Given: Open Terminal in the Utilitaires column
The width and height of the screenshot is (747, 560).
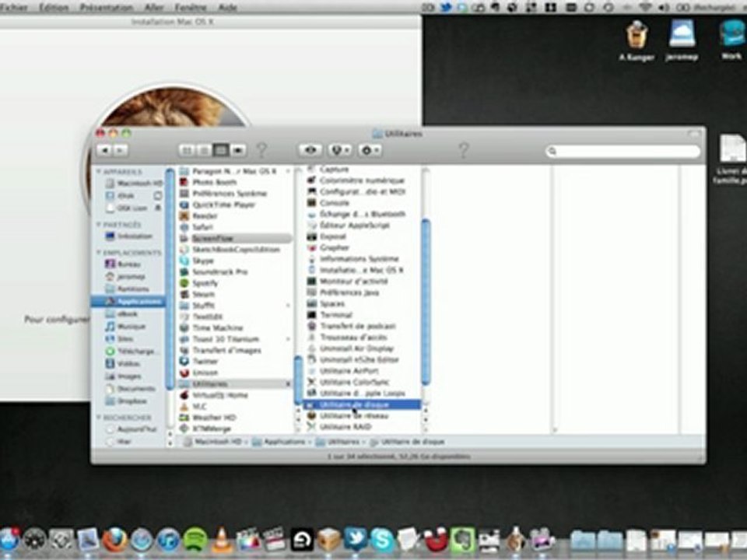Looking at the screenshot, I should pos(335,315).
